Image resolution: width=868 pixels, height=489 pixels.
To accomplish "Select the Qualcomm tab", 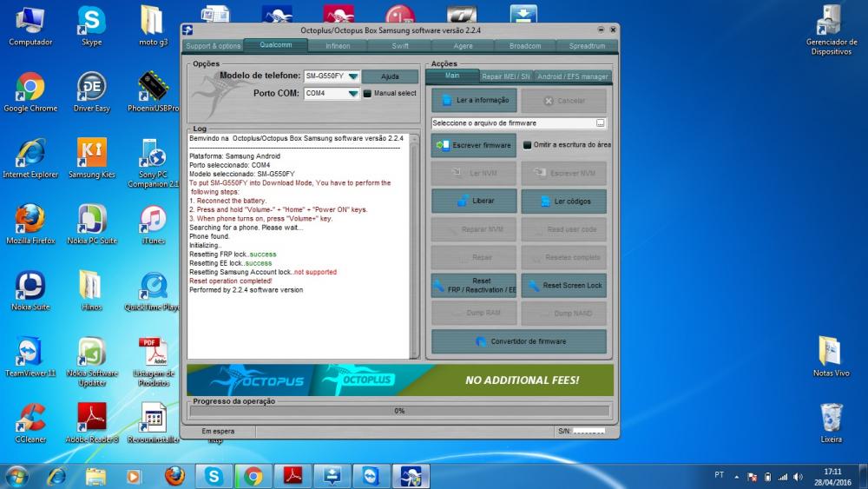I will click(276, 45).
